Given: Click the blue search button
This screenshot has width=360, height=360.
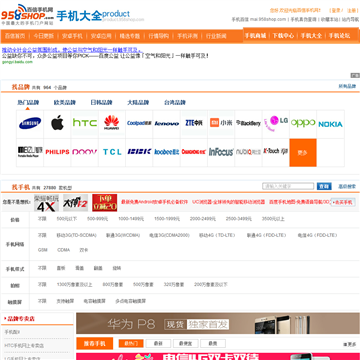Looking at the screenshot, I should click(x=324, y=186).
